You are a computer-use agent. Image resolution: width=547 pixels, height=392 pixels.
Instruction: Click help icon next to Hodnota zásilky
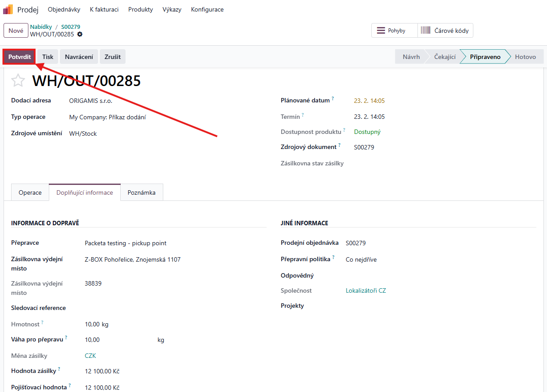[59, 369]
